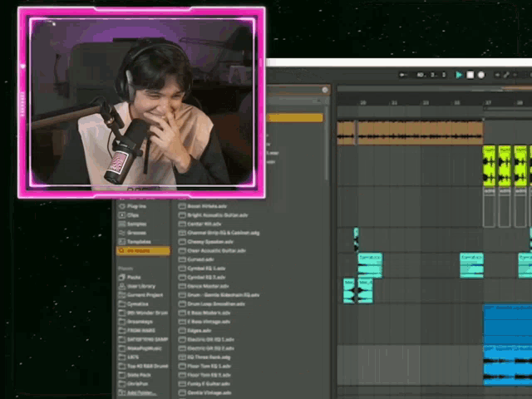Select the Funky E Guitar.adv preset
Viewport: 532px width, 399px height.
(204, 384)
